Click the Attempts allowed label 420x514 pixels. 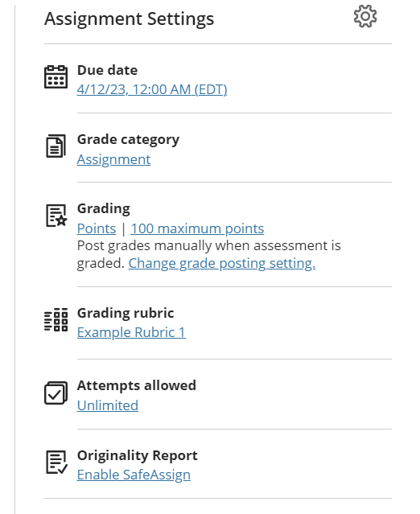(137, 385)
